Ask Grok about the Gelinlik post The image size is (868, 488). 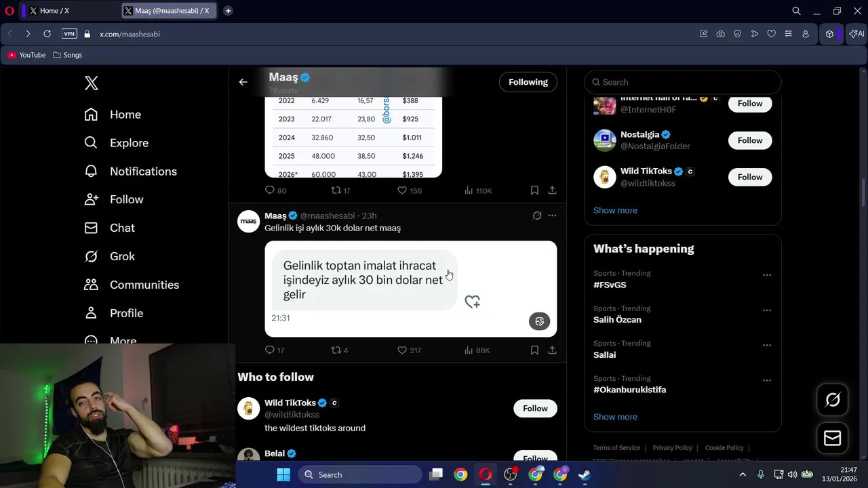(537, 216)
